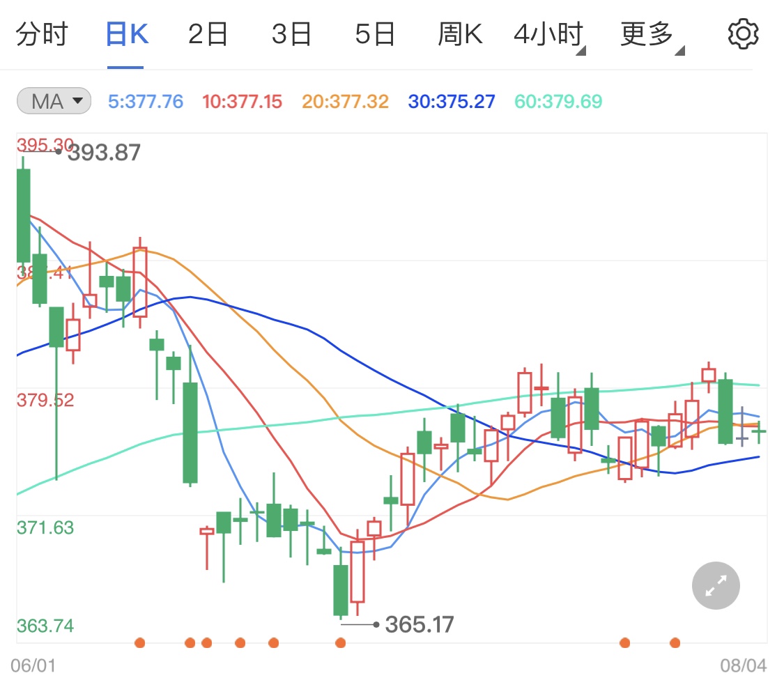Switch to 3日 chart tab
Viewport: 784px width, 687px height.
click(291, 34)
